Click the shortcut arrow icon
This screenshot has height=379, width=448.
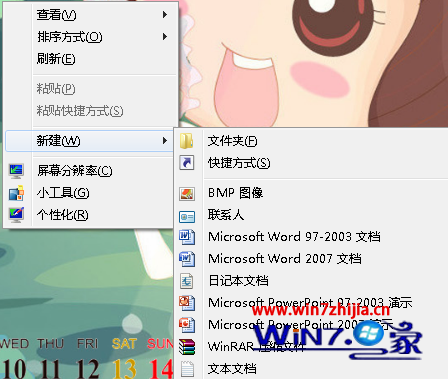[187, 163]
